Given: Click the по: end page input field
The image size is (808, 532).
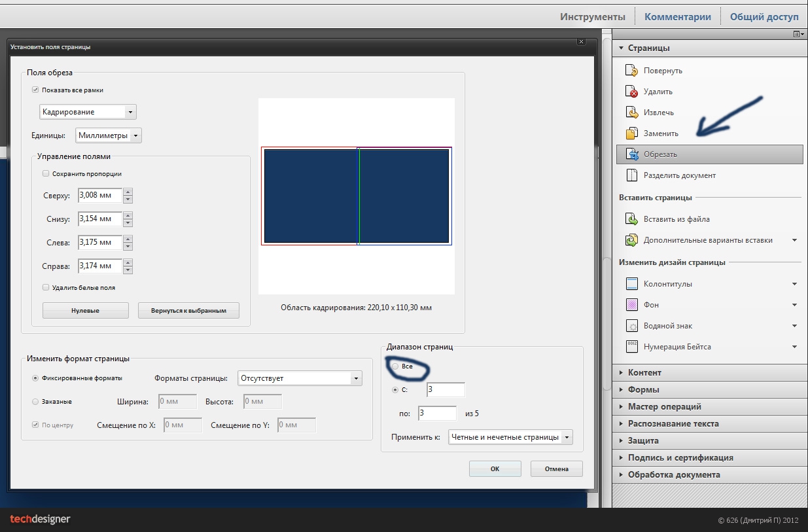Looking at the screenshot, I should [436, 414].
